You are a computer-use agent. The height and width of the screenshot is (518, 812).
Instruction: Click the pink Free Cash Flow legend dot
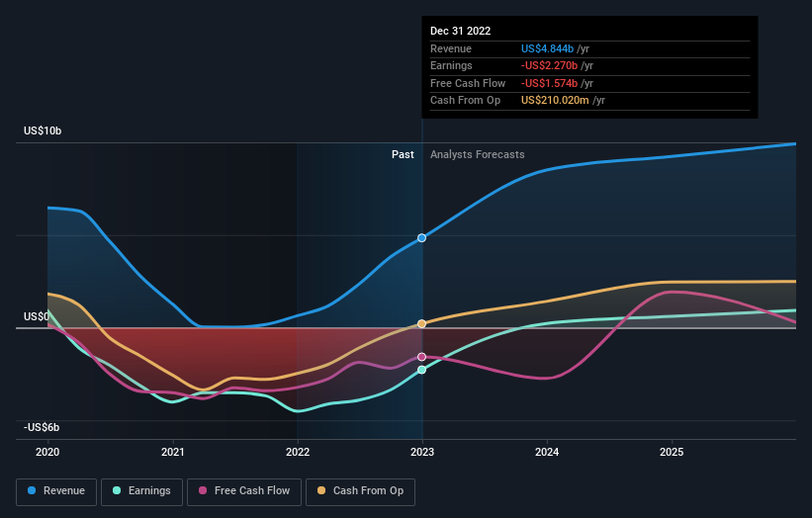(x=203, y=490)
